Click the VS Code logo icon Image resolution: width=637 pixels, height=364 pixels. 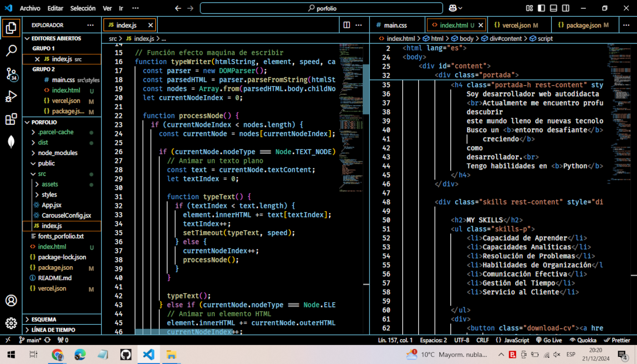click(8, 8)
